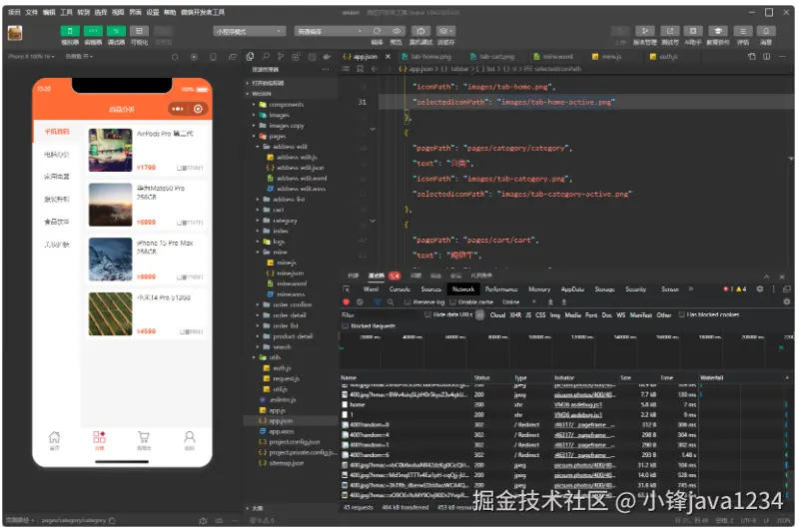Click the DevTools element inspector icon
The height and width of the screenshot is (532, 801).
click(347, 289)
